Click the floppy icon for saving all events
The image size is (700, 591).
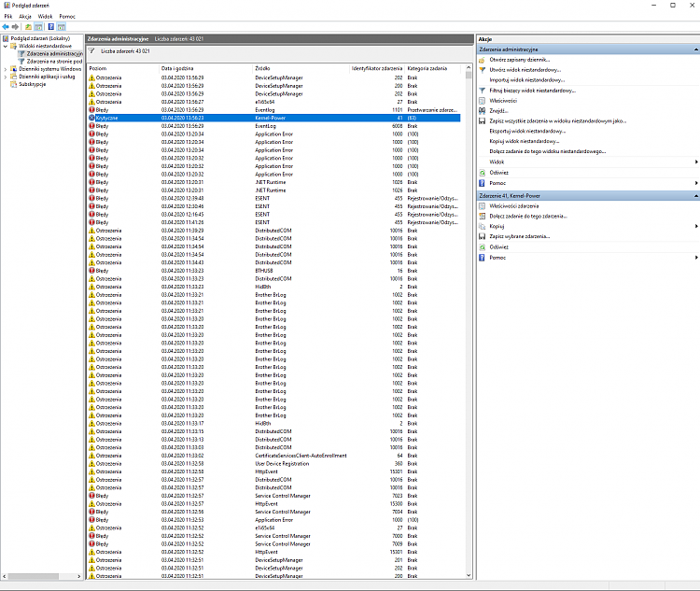click(x=483, y=121)
